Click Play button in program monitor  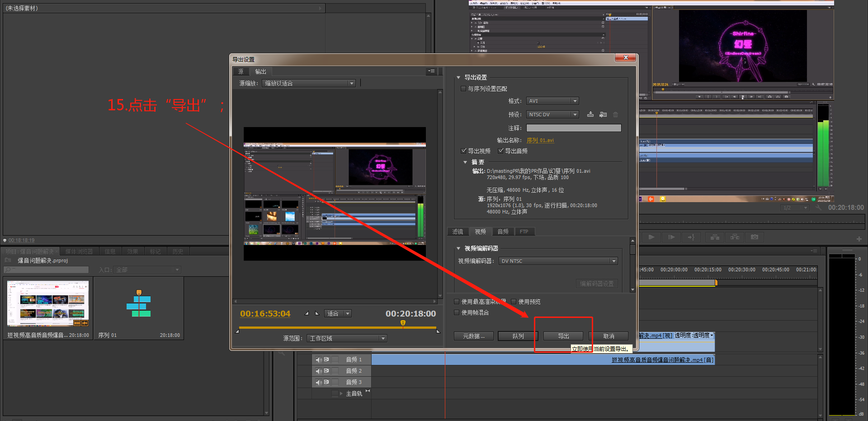point(651,237)
